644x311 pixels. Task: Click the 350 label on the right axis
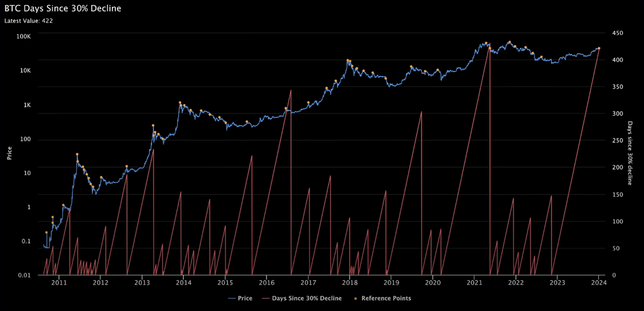(x=617, y=87)
